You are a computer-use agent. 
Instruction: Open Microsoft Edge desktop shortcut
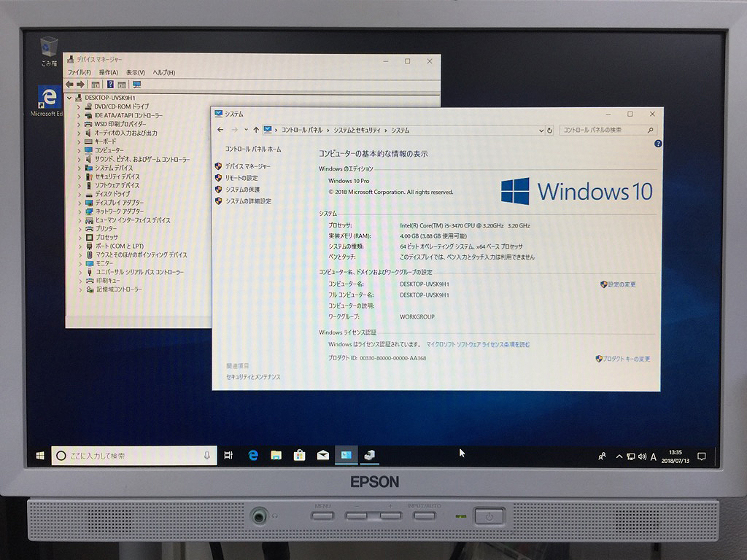[47, 101]
